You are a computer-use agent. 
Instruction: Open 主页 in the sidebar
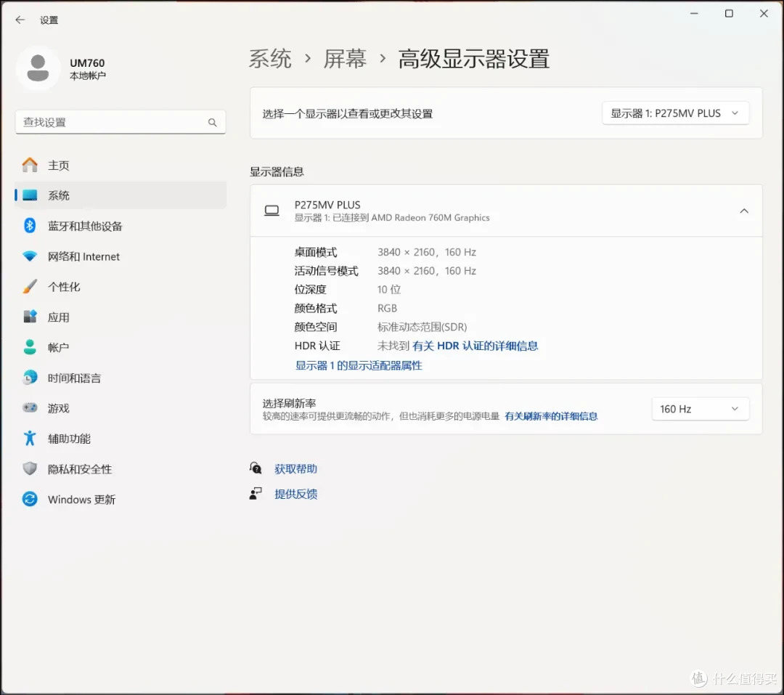tap(121, 165)
